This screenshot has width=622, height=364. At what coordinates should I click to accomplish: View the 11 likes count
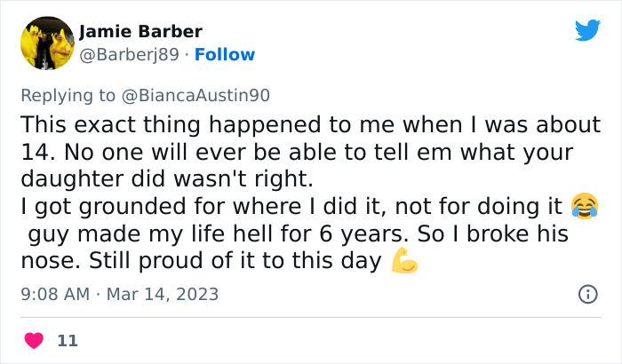point(67,340)
